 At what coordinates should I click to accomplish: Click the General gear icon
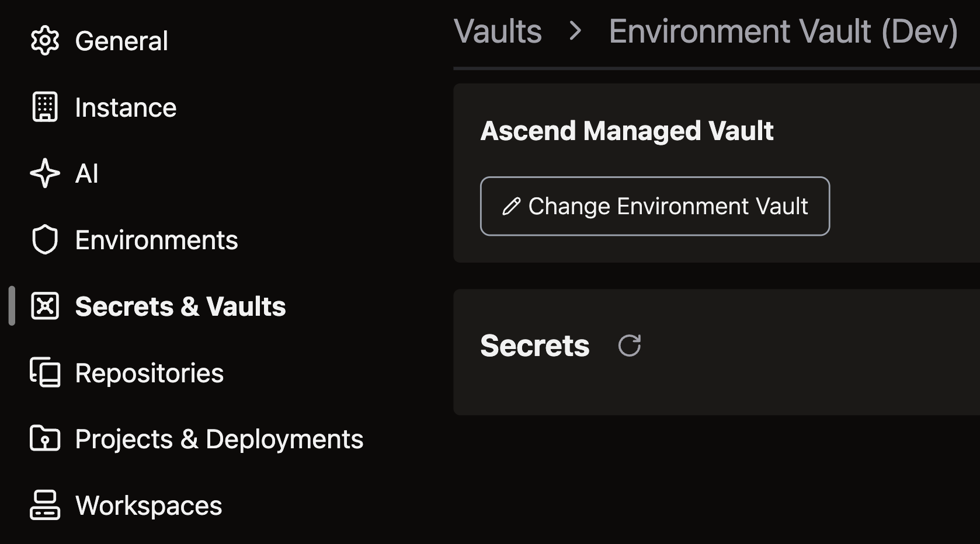click(x=45, y=41)
